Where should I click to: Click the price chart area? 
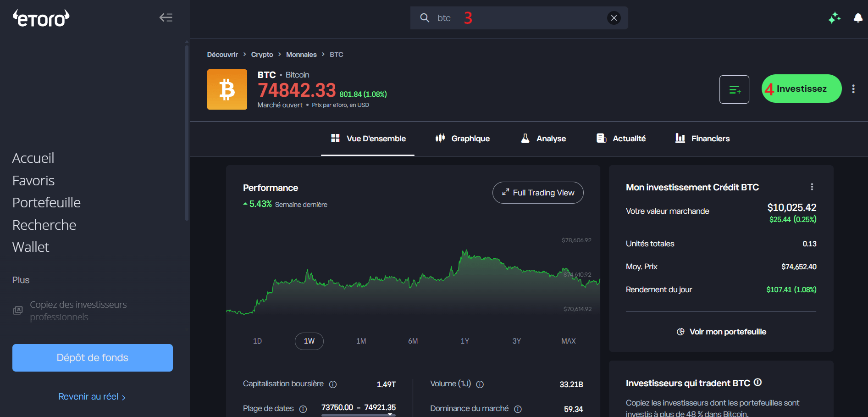(413, 275)
